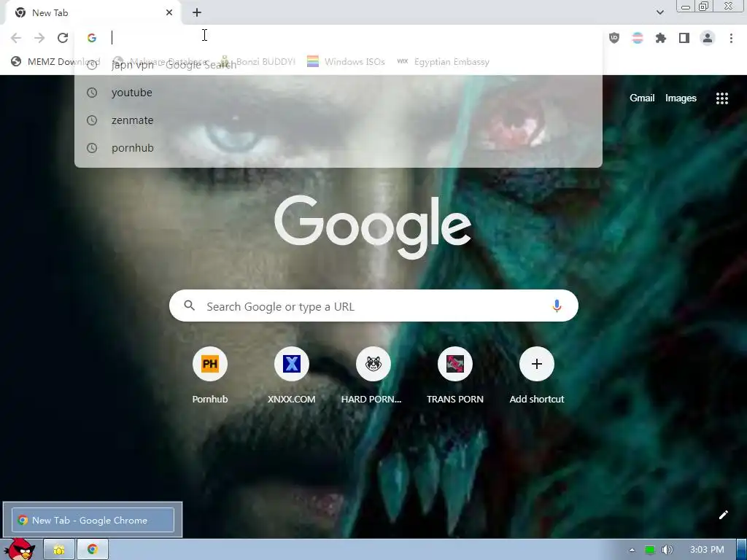Show hidden tray icons arrow
This screenshot has width=747, height=560.
point(632,550)
